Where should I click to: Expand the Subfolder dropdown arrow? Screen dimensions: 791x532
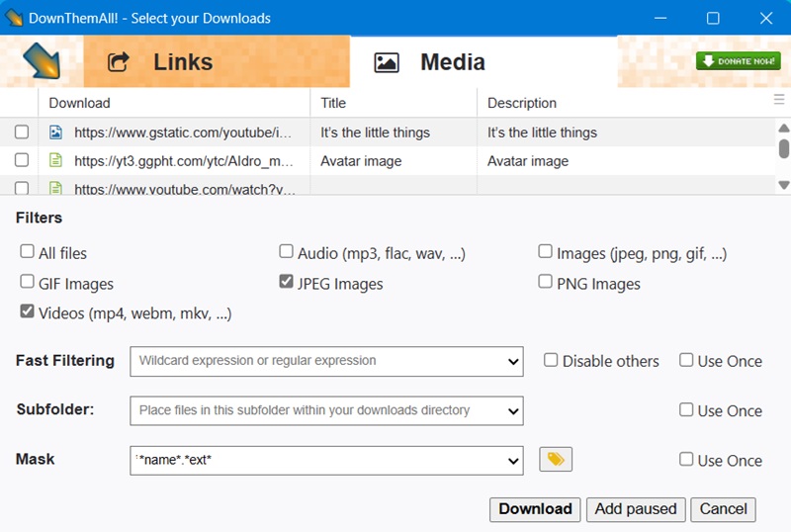(513, 410)
